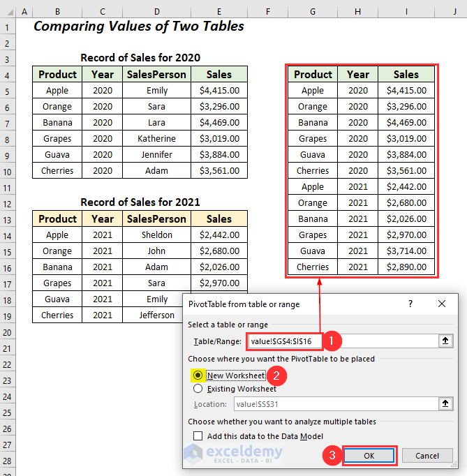Click the Location input field
Screen dimensions: 467x476
click(336, 404)
